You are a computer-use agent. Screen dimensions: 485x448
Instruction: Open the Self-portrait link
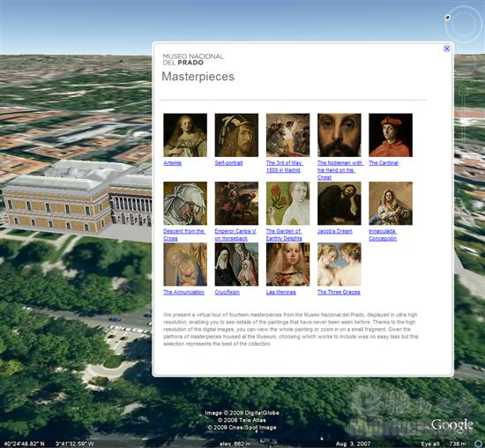pyautogui.click(x=229, y=163)
